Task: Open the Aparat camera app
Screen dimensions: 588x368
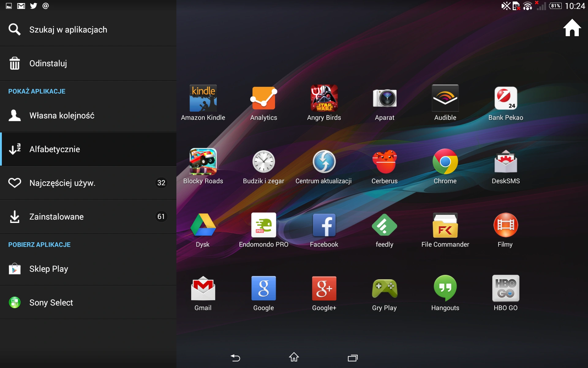Action: [385, 103]
